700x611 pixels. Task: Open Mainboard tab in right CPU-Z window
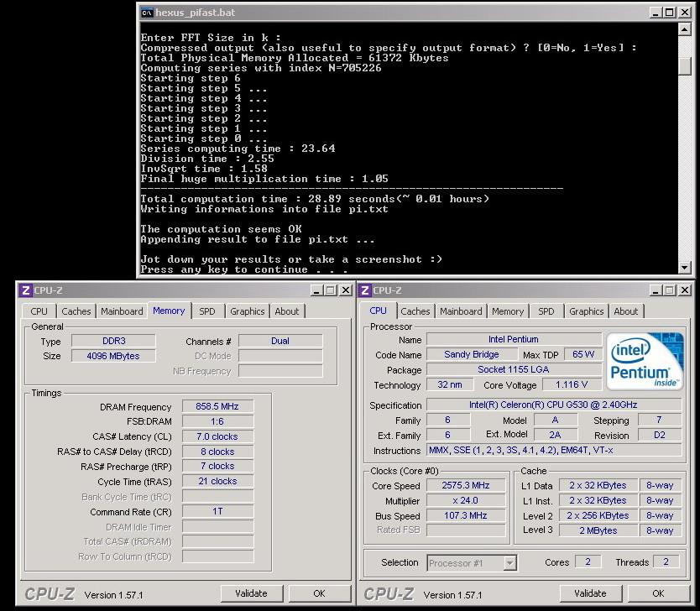tap(461, 311)
